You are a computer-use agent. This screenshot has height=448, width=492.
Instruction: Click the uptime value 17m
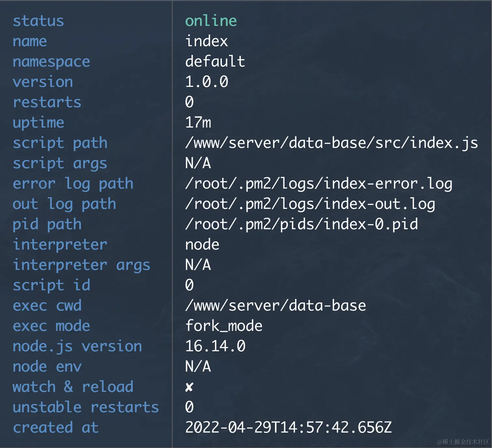[198, 123]
